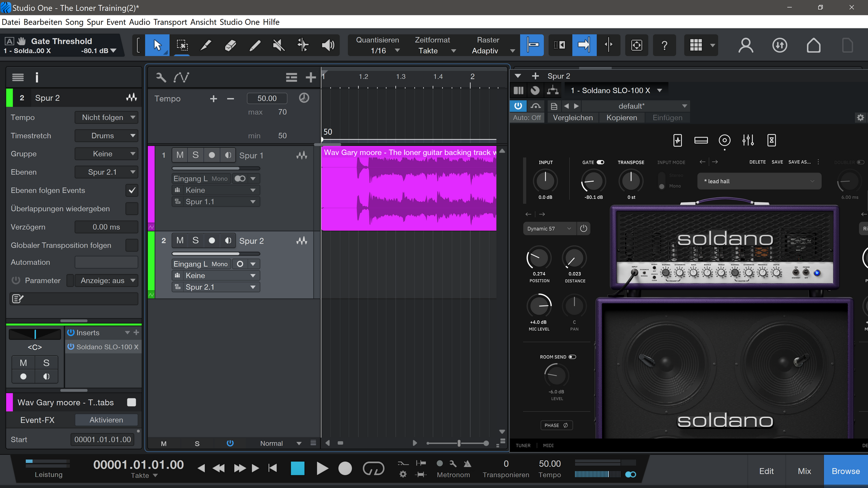
Task: Select the Bend tool
Action: (303, 45)
